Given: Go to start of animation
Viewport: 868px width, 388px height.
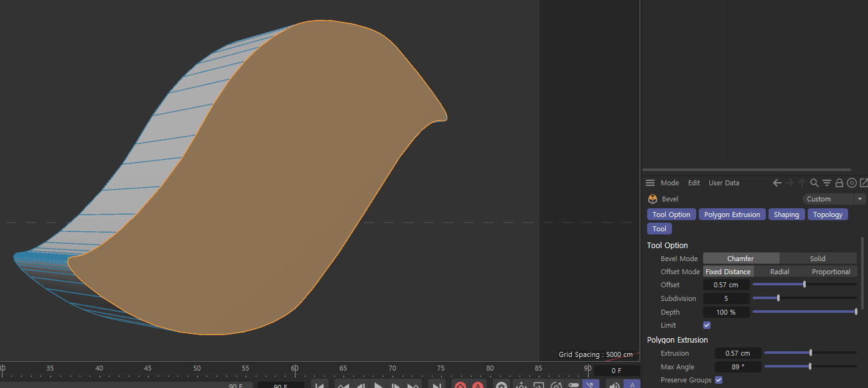Looking at the screenshot, I should pos(319,384).
